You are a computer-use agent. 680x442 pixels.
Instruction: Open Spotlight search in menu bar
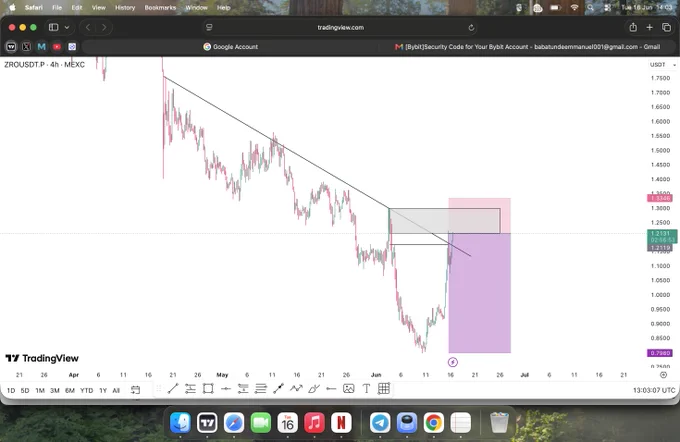590,7
